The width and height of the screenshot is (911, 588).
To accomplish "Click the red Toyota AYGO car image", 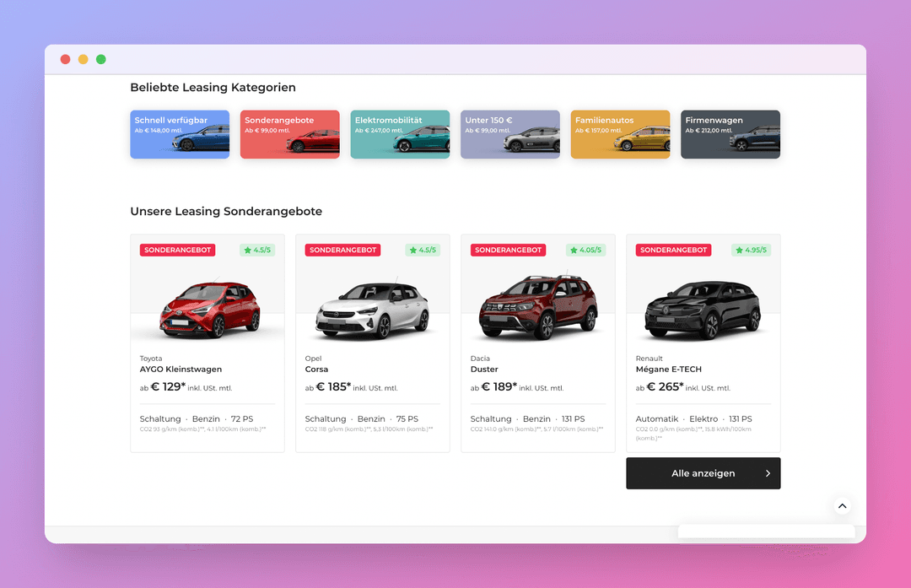I will 210,308.
